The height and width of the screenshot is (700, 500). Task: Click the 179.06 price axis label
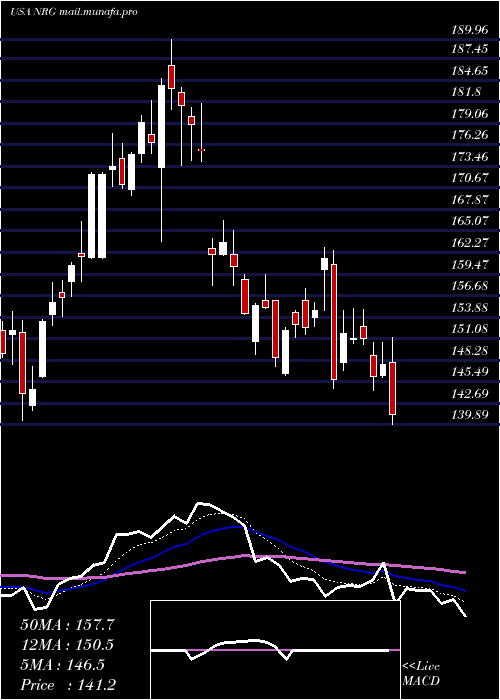pyautogui.click(x=469, y=113)
